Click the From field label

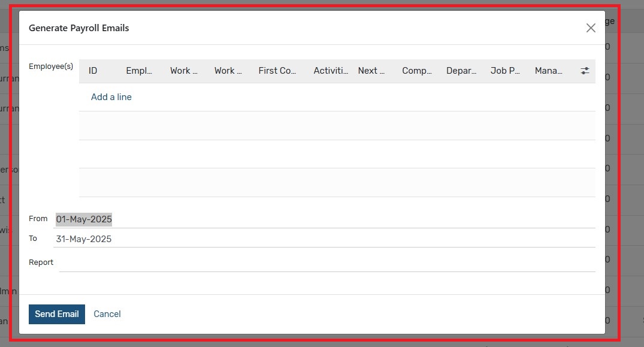pos(38,219)
